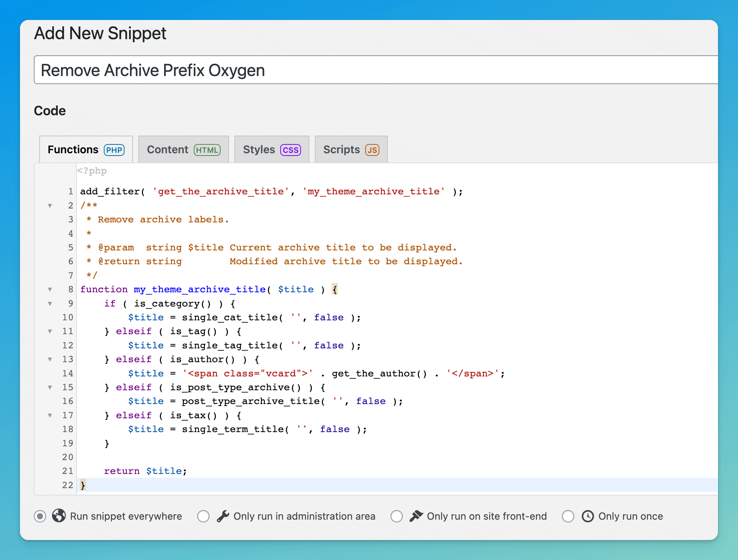Click the clock icon for Only run once
The image size is (738, 560).
(x=588, y=516)
